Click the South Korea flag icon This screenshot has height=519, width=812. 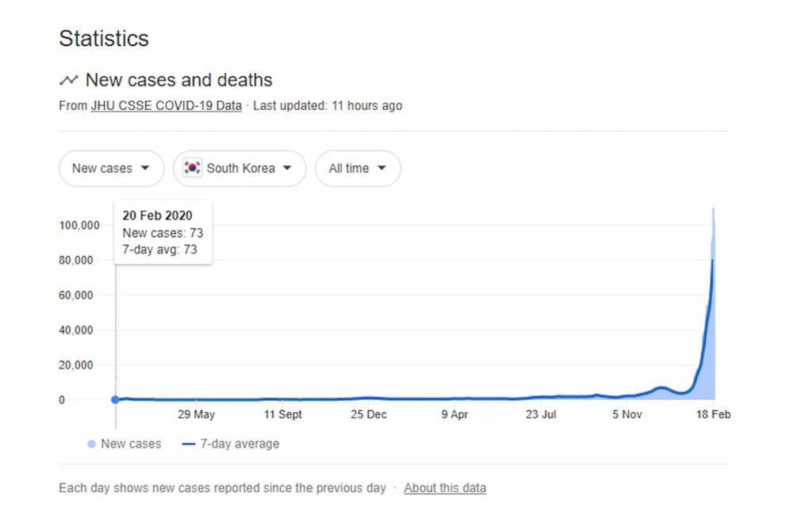[192, 168]
